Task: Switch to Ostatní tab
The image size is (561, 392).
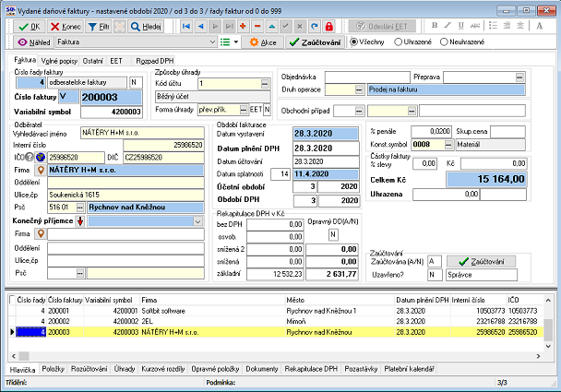Action: pyautogui.click(x=92, y=61)
